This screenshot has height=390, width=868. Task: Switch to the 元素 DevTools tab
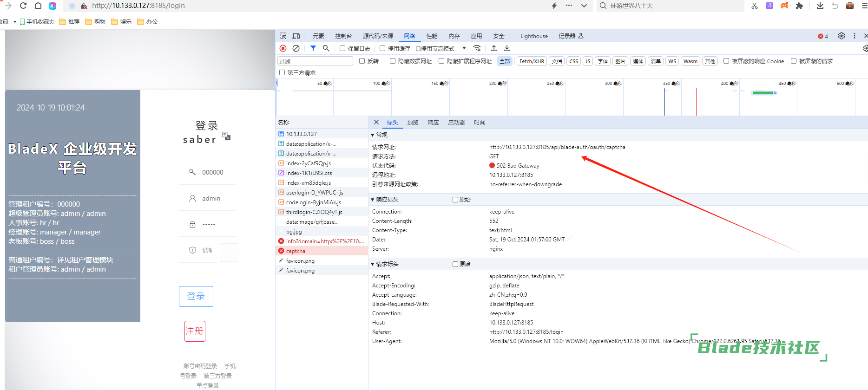318,36
